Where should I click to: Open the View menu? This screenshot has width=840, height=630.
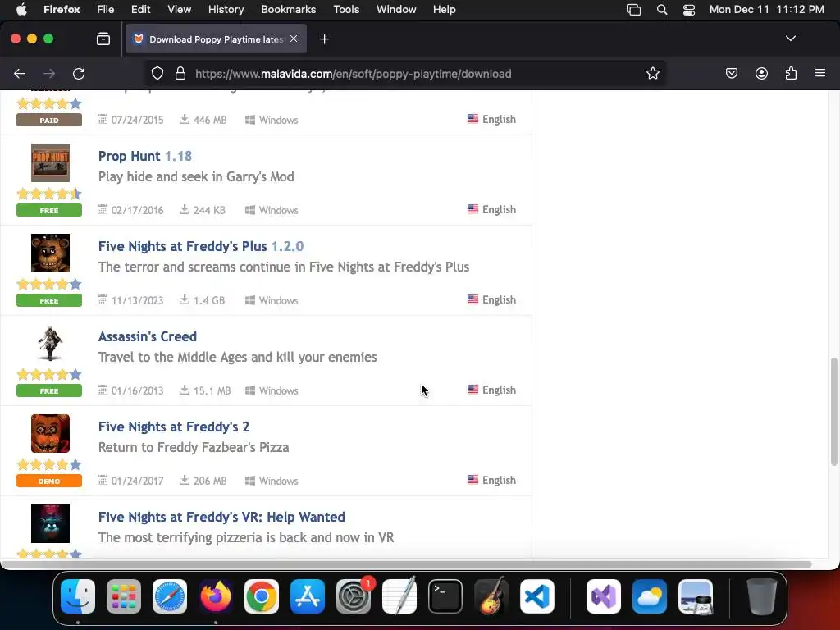179,9
